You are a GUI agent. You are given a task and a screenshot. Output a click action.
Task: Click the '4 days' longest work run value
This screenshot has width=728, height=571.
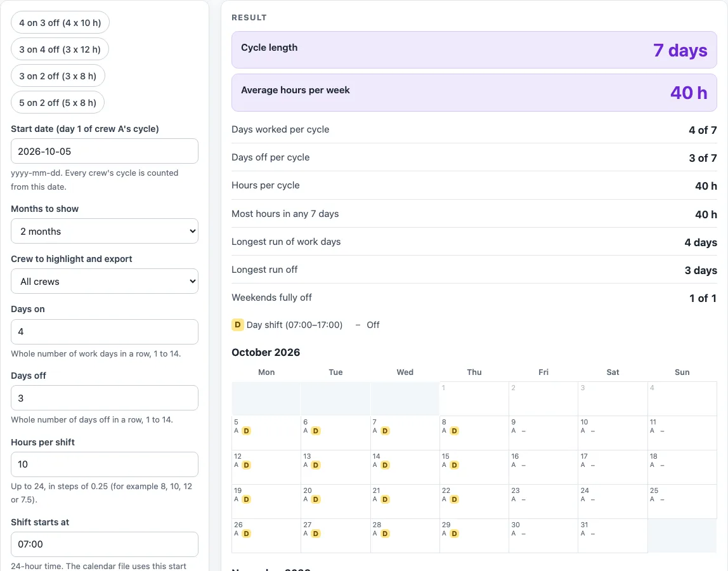point(701,242)
